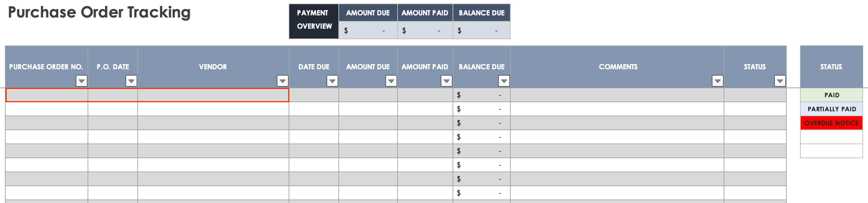The height and width of the screenshot is (203, 868).
Task: Click the Payment Overview Amount Due value
Action: point(368,31)
